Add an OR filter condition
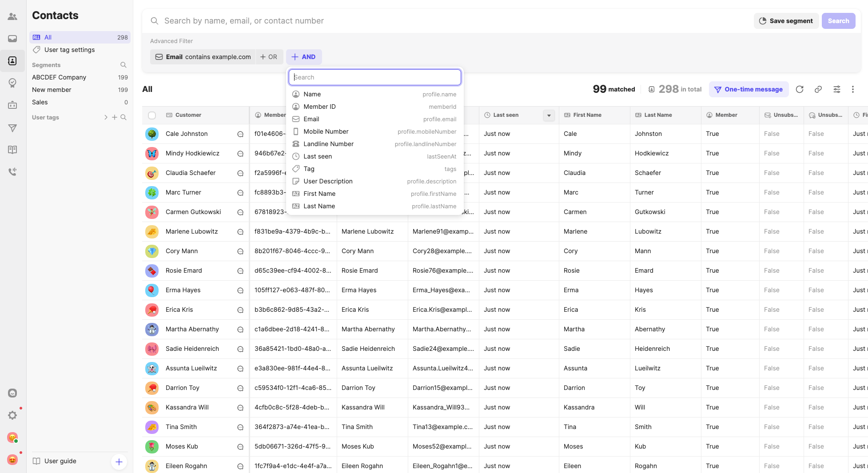 pyautogui.click(x=269, y=57)
